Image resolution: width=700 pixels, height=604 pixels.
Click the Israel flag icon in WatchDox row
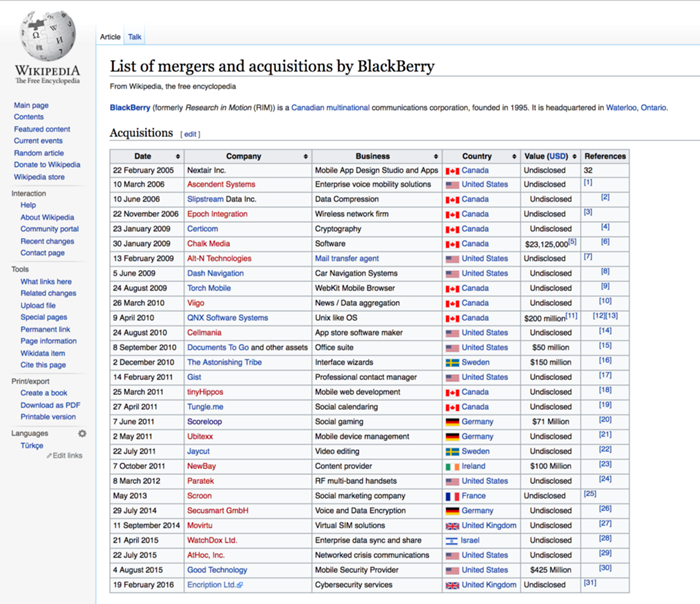452,540
